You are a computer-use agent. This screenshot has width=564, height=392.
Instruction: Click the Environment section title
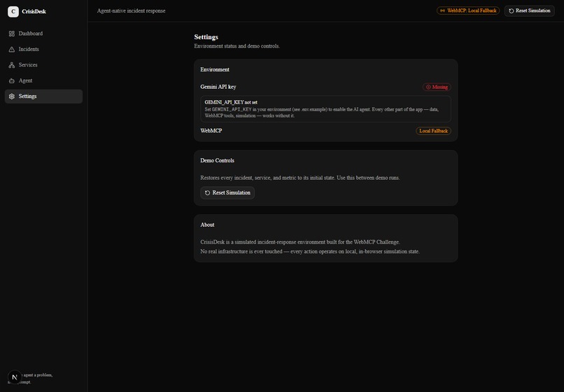point(215,69)
